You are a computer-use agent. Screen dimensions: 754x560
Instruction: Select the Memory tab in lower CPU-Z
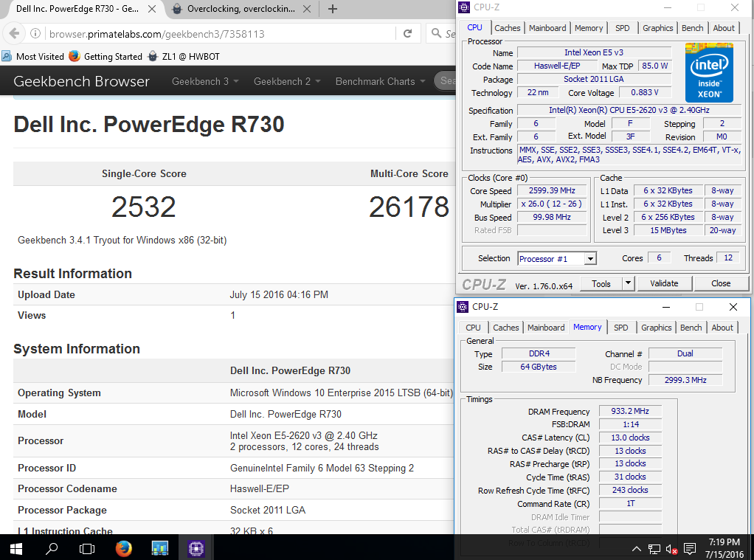[587, 327]
